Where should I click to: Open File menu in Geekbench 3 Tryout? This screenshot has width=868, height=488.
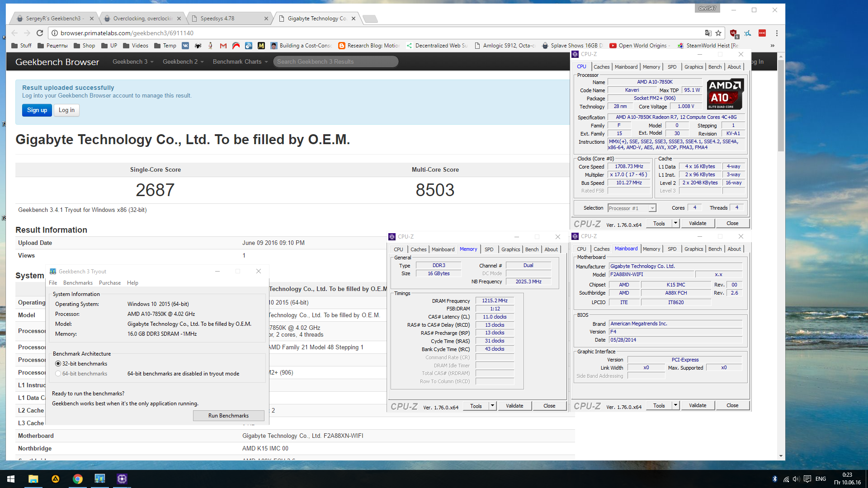53,283
